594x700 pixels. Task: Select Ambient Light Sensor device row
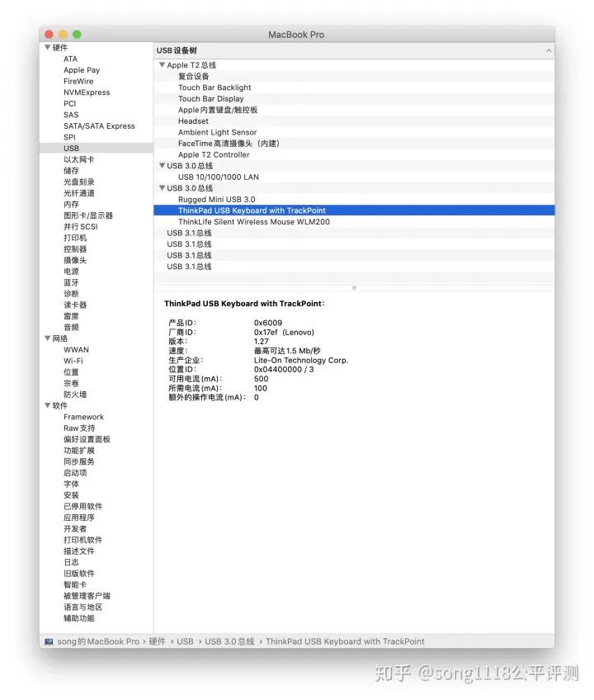(355, 132)
